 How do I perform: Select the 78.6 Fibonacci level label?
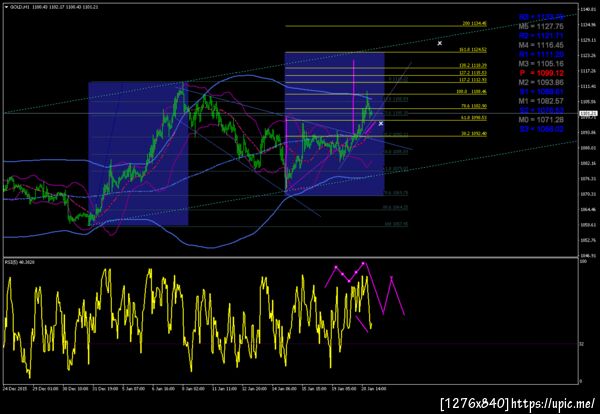[x=474, y=106]
